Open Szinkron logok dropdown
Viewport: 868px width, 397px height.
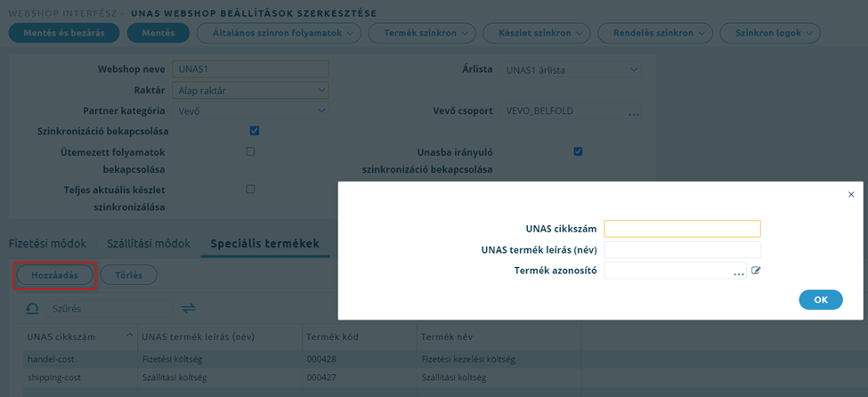769,33
